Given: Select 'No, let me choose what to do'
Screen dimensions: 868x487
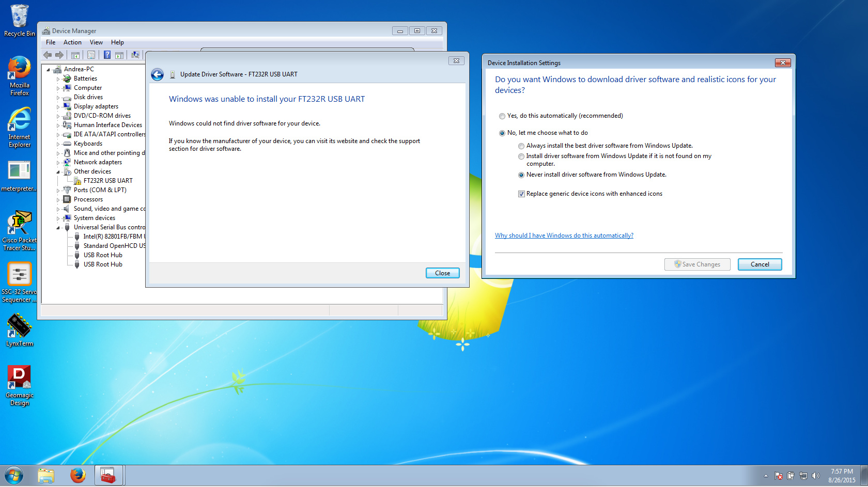Looking at the screenshot, I should tap(502, 133).
